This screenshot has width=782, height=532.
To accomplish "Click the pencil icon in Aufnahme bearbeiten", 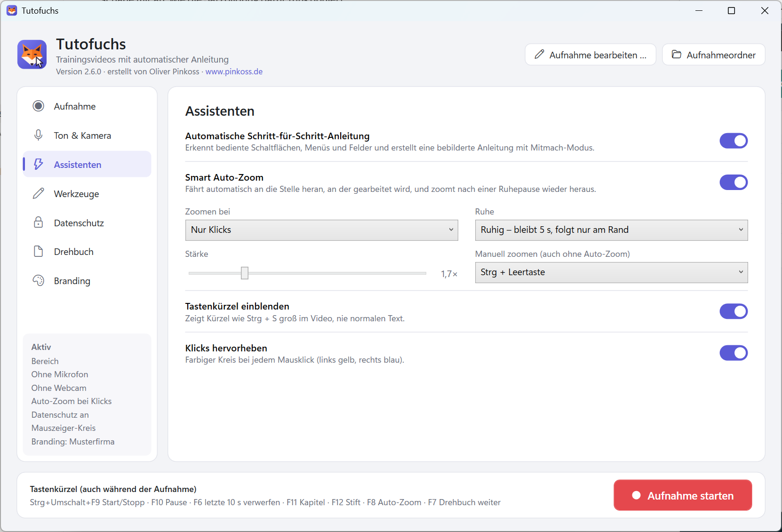I will (539, 55).
